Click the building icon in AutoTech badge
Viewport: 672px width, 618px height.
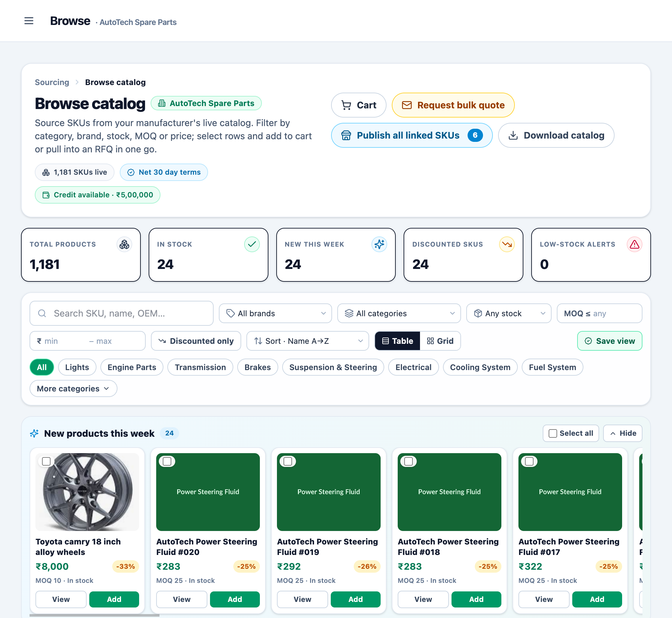(162, 103)
